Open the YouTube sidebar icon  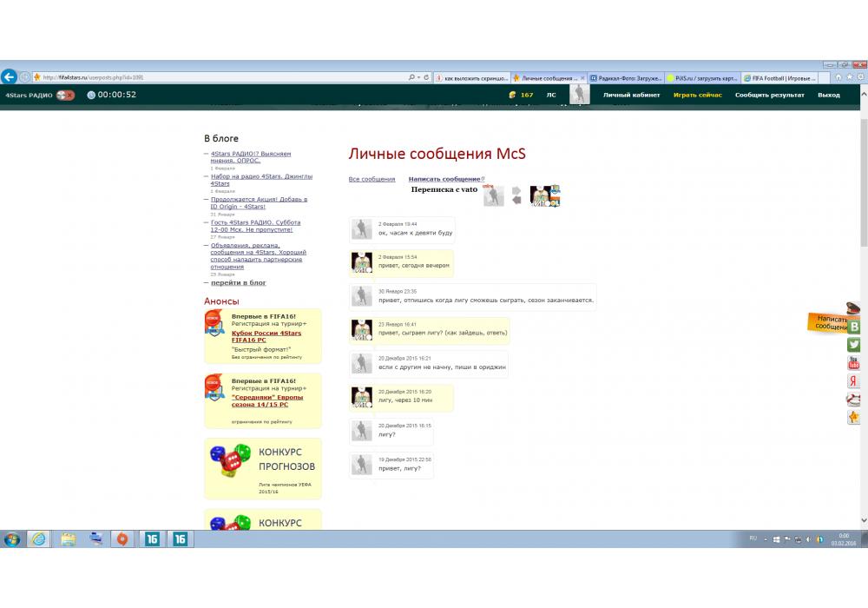[854, 363]
